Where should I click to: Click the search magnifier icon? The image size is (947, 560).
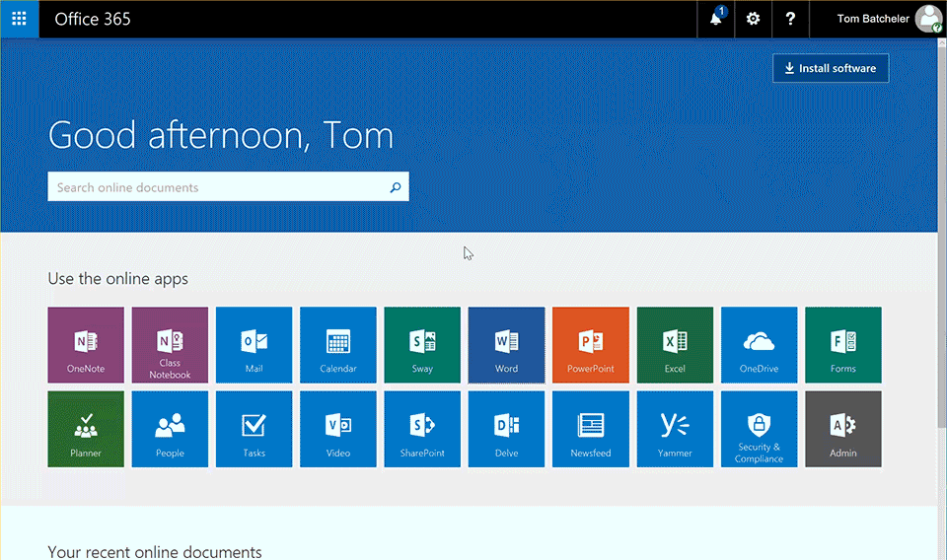coord(395,187)
